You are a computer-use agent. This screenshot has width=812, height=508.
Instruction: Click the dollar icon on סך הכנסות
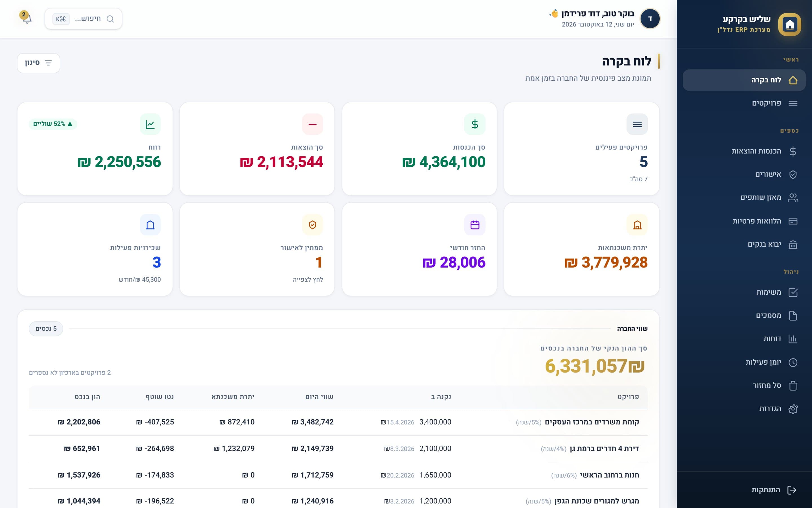(x=475, y=124)
